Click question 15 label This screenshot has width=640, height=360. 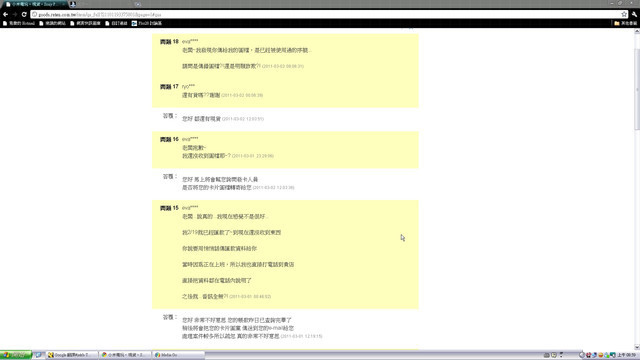169,208
